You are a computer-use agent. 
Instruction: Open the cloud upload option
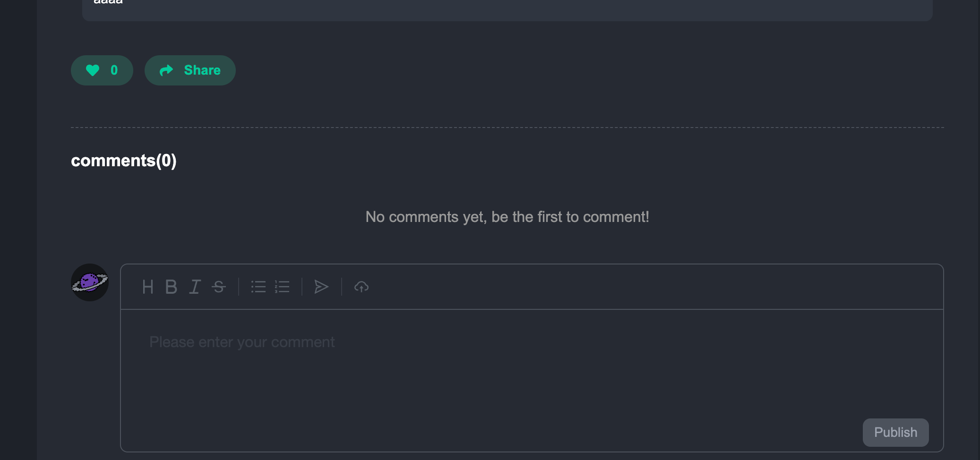click(x=361, y=287)
